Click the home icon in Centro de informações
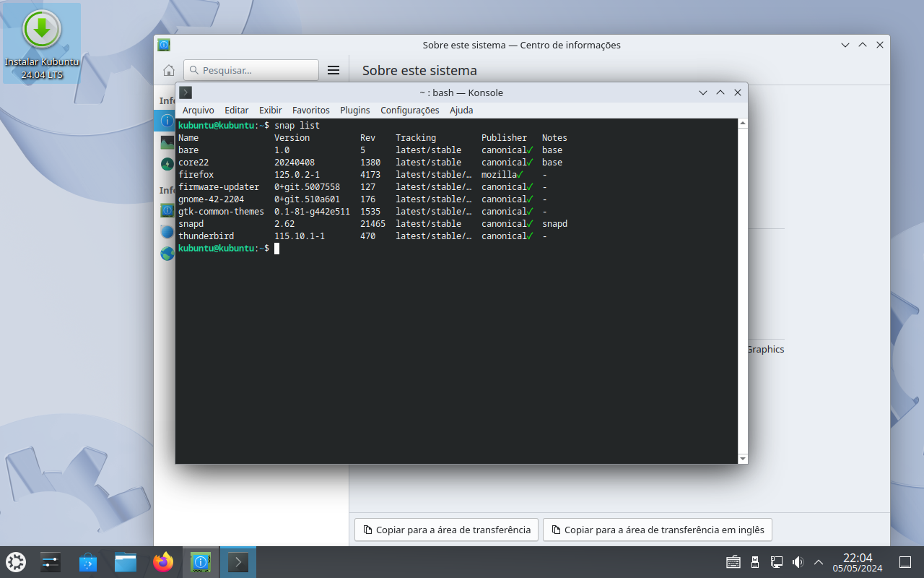The width and height of the screenshot is (924, 578). [169, 69]
